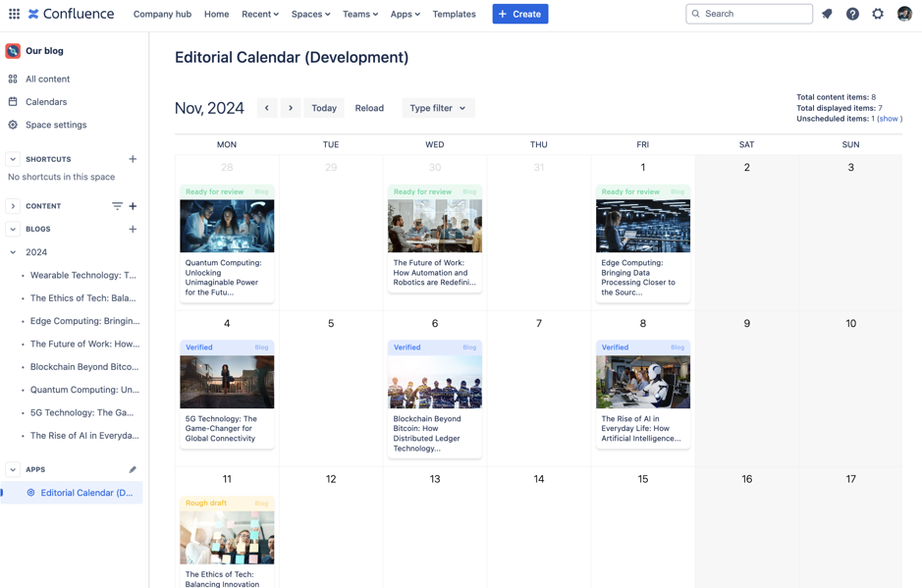Add a shortcut with plus icon

[133, 159]
